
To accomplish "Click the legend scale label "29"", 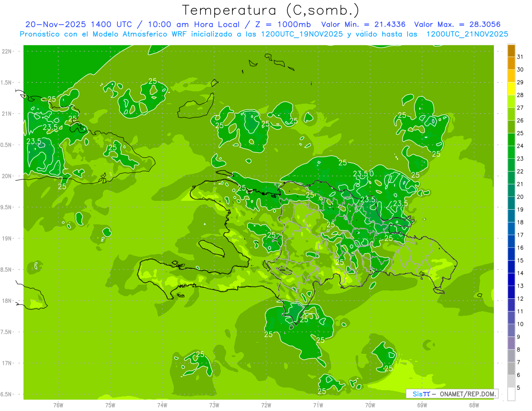I will [520, 82].
